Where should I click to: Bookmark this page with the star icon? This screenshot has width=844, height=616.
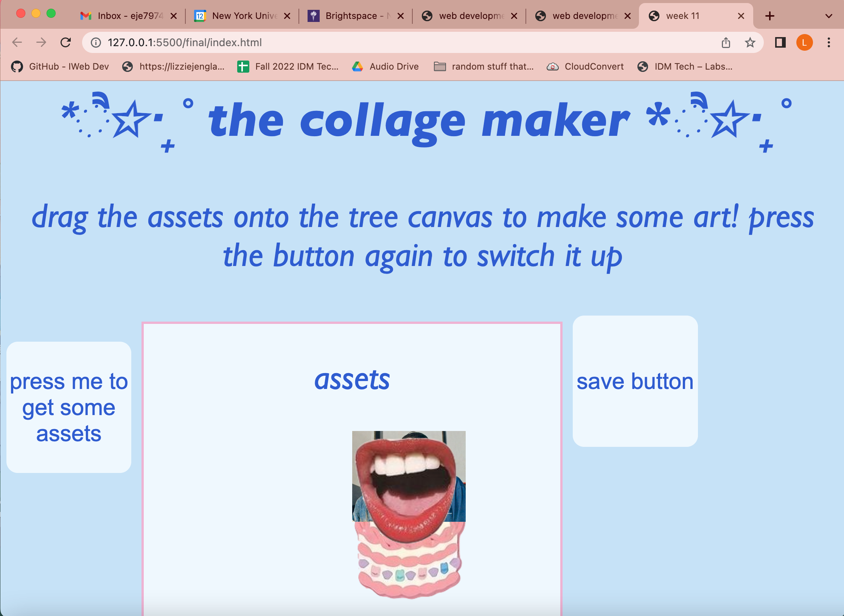(x=750, y=42)
